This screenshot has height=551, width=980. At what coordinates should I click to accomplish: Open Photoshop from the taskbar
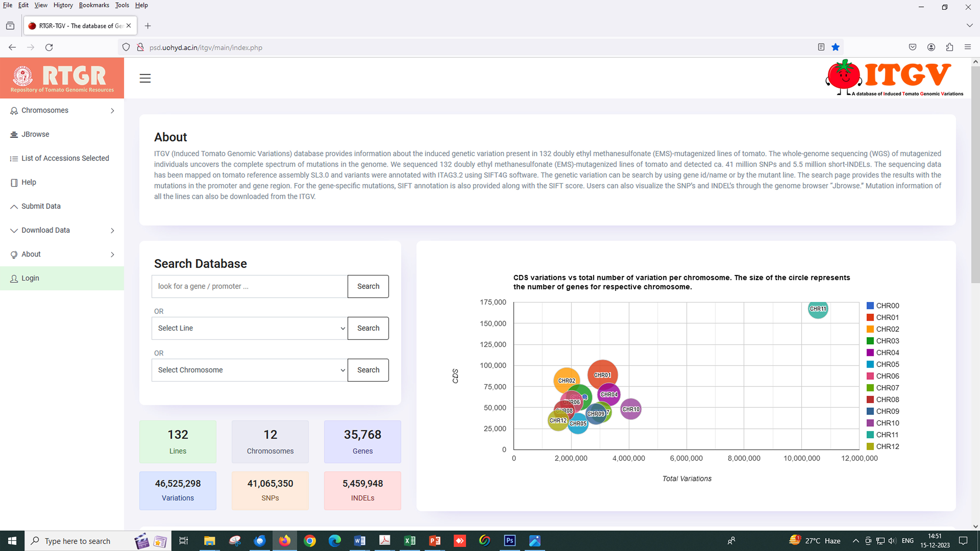click(510, 541)
